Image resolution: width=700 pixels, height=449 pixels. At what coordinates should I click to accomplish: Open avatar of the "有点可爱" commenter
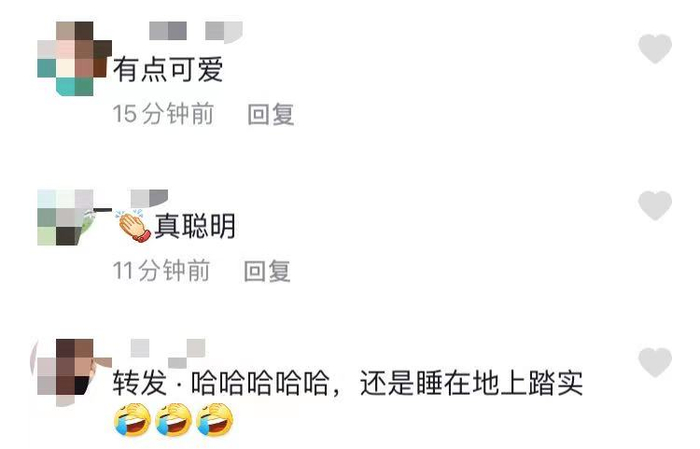coord(74,58)
